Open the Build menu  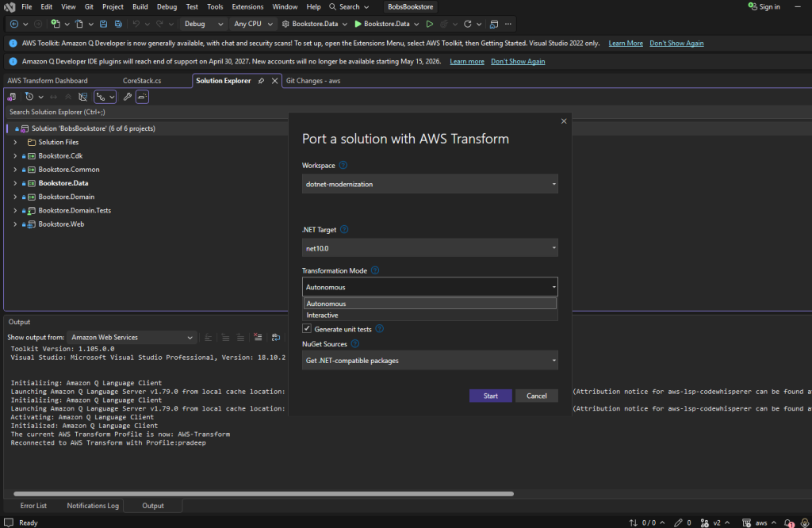(140, 6)
